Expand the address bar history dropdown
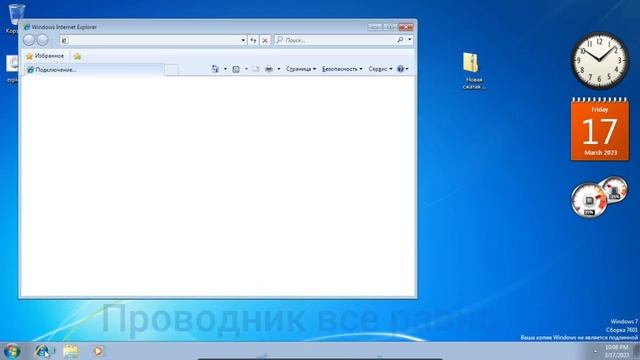Image resolution: width=640 pixels, height=360 pixels. point(243,40)
